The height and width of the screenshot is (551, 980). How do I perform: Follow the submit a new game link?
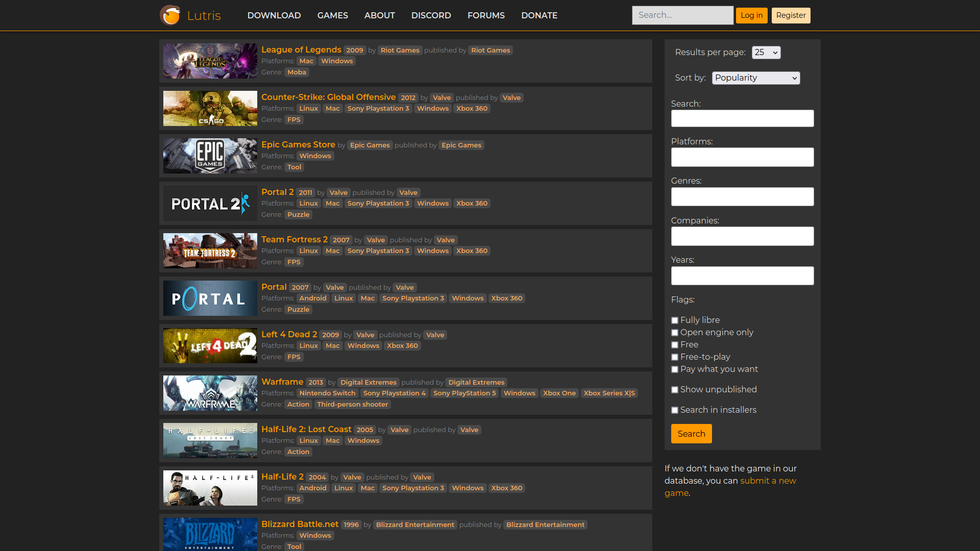[768, 481]
